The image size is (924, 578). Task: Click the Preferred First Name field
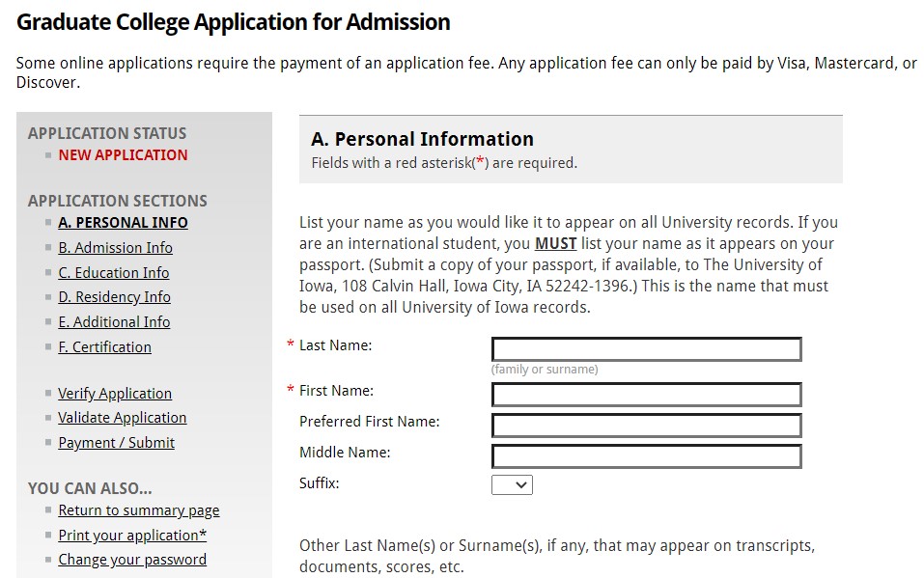point(646,425)
